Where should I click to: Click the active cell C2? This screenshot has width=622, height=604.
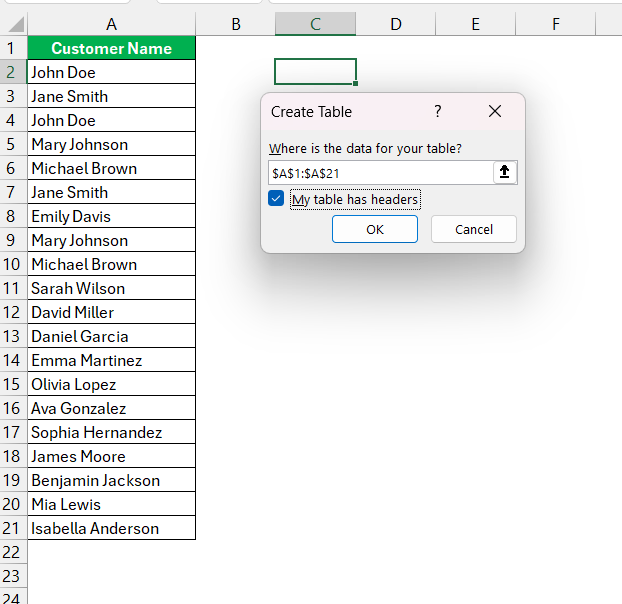click(x=315, y=72)
